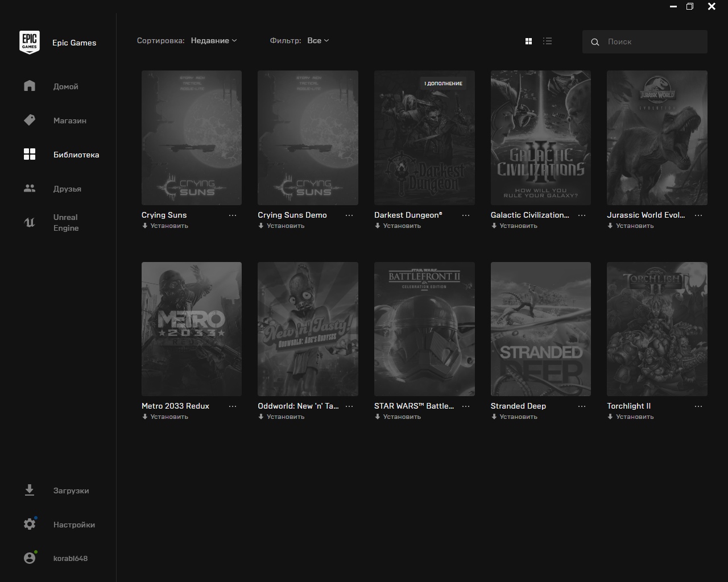The height and width of the screenshot is (582, 728).
Task: Go to Друзья in the sidebar
Action: (x=67, y=189)
